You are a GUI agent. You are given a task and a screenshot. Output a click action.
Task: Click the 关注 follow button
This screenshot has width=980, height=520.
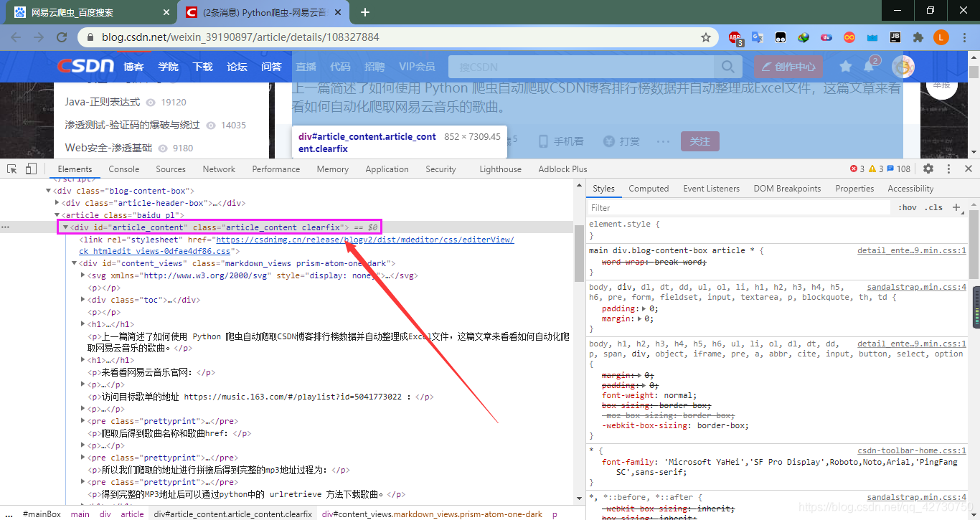point(699,141)
